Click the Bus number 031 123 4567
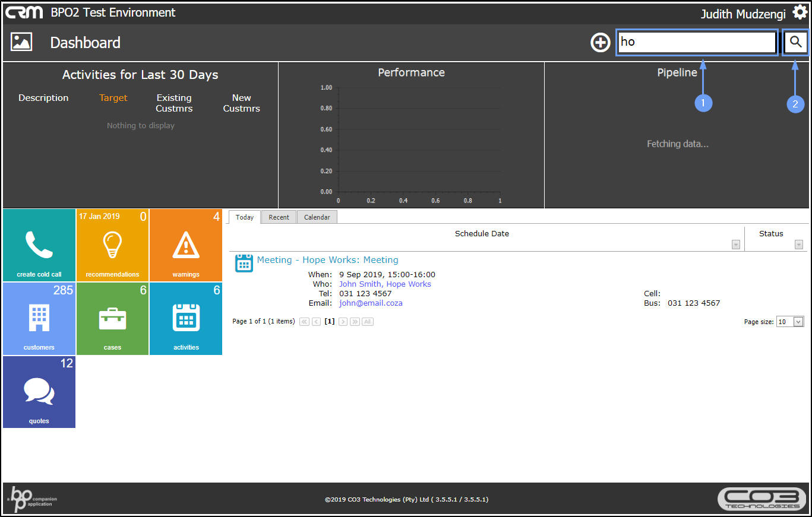Viewport: 812px width, 517px height. tap(694, 303)
